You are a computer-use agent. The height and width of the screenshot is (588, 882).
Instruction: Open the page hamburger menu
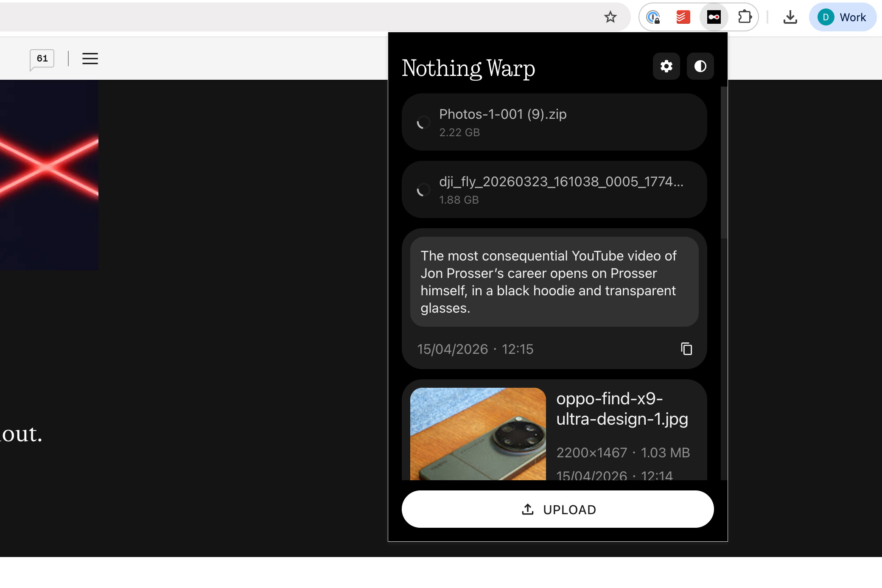pyautogui.click(x=90, y=59)
